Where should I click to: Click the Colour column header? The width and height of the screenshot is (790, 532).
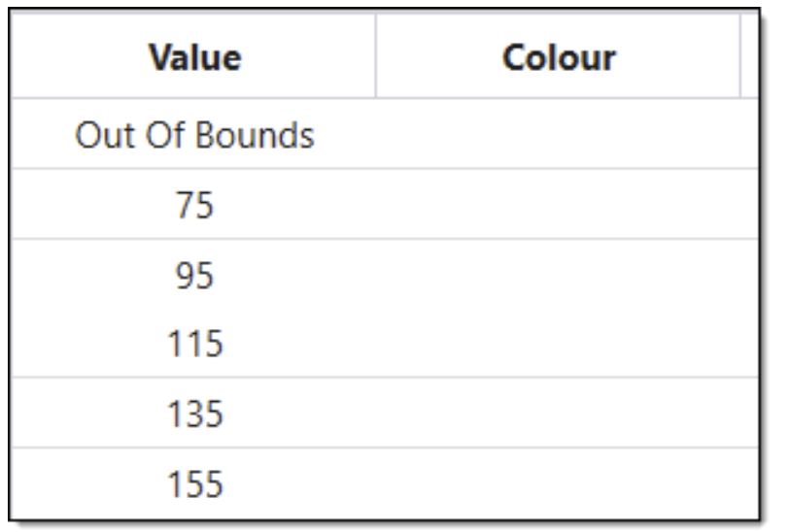tap(558, 58)
